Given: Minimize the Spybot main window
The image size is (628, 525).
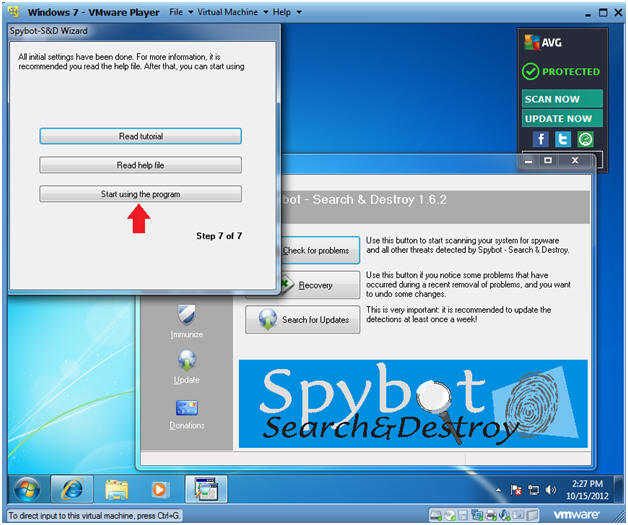Looking at the screenshot, I should [529, 161].
